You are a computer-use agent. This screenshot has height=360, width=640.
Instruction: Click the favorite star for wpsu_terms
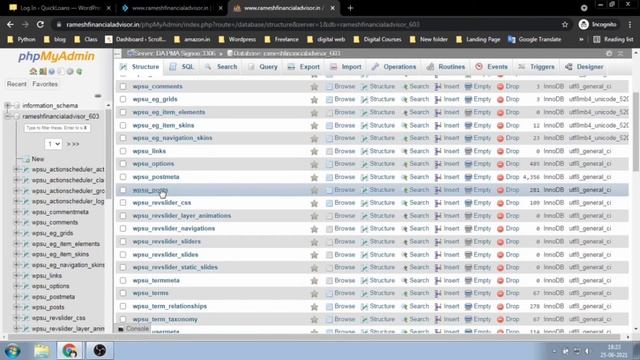tap(314, 293)
